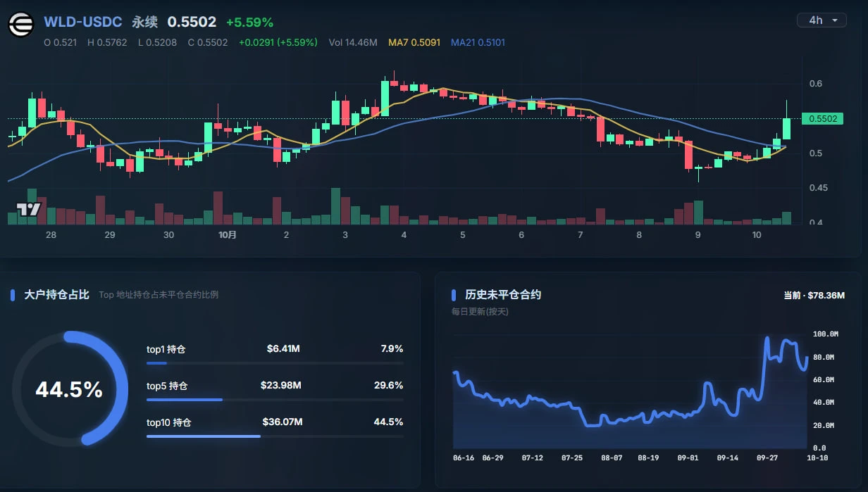868x492 pixels.
Task: Click the WLD-USDC pair title
Action: (x=82, y=23)
